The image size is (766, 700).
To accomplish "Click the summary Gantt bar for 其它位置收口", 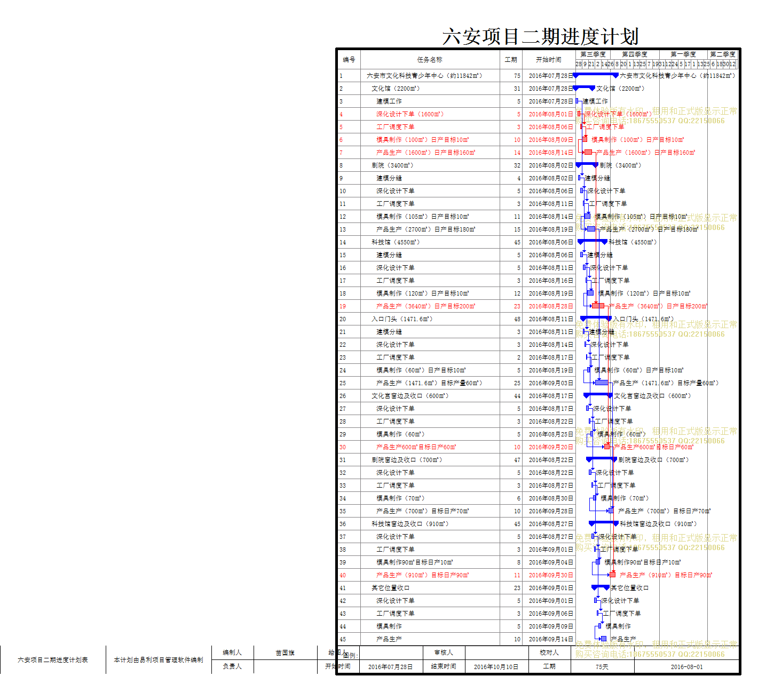I will pyautogui.click(x=601, y=587).
